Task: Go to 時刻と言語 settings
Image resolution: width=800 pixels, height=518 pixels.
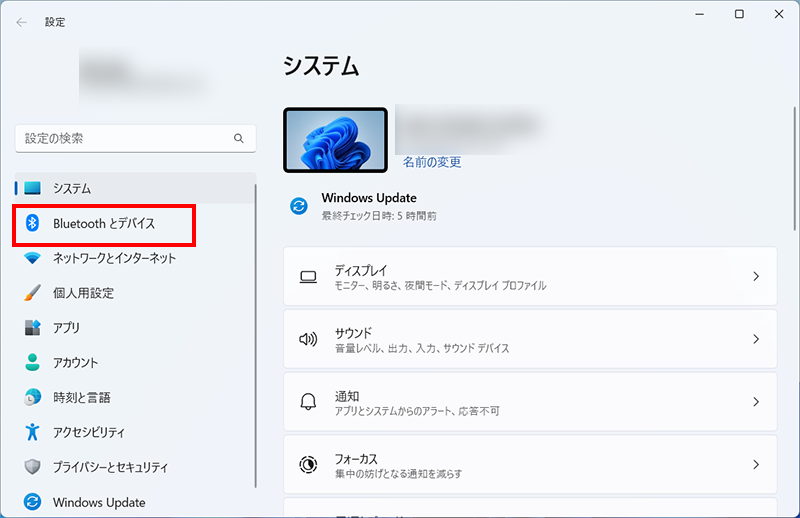Action: click(x=135, y=397)
